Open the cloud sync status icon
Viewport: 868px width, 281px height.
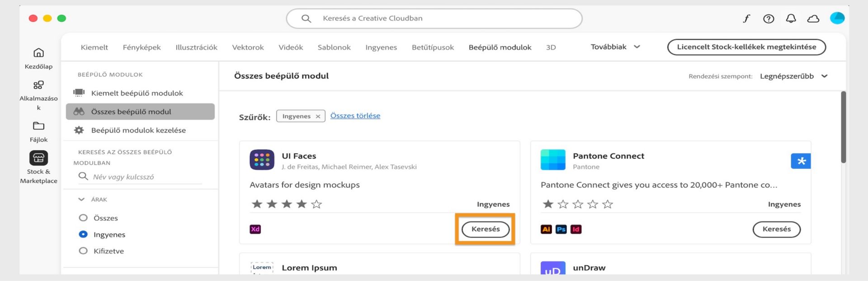[x=813, y=19]
